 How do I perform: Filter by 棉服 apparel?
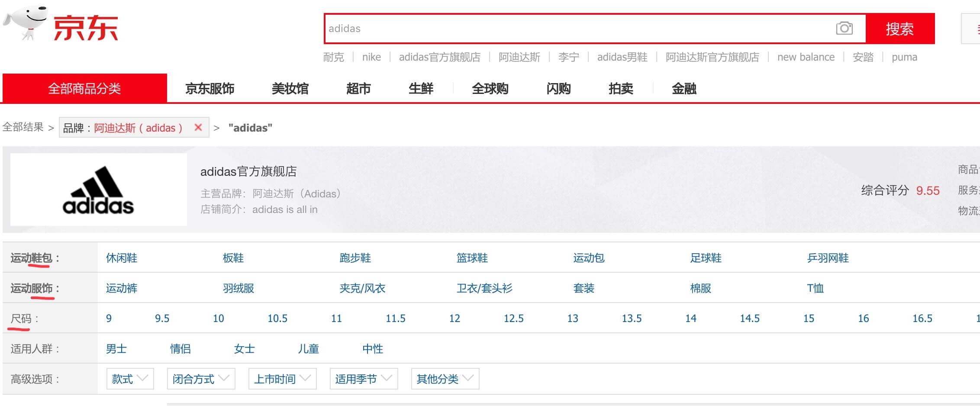point(701,288)
